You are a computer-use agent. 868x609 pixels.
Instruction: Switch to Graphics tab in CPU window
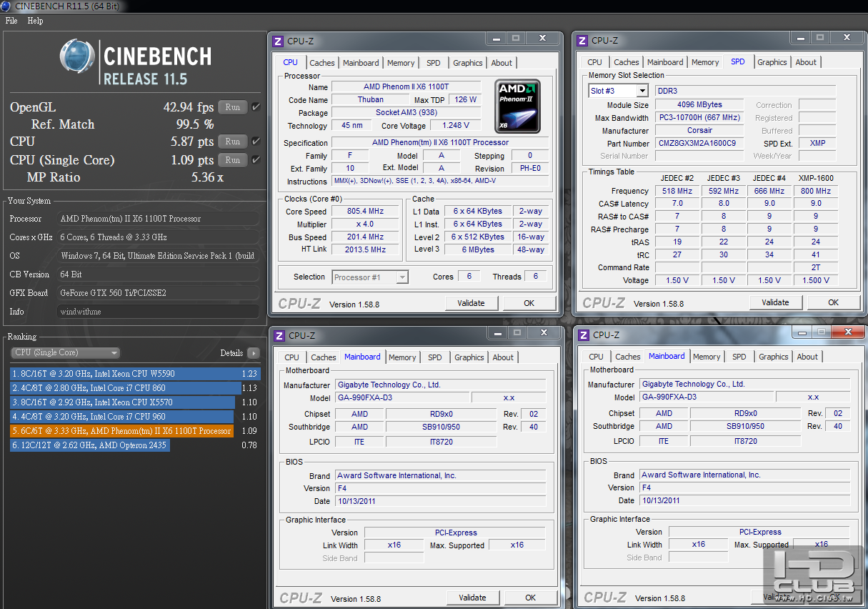tap(468, 63)
